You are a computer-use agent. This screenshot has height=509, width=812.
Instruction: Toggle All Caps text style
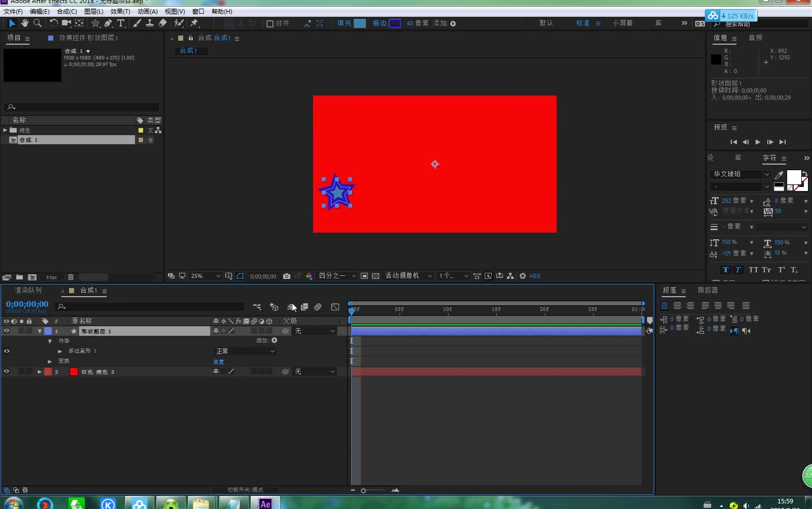[753, 270]
